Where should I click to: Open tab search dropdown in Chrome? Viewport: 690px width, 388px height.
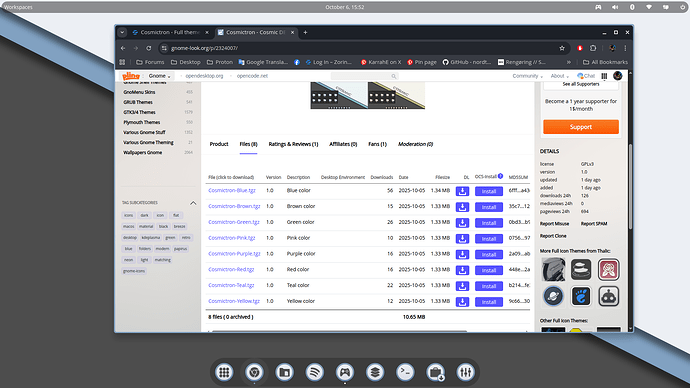click(122, 32)
